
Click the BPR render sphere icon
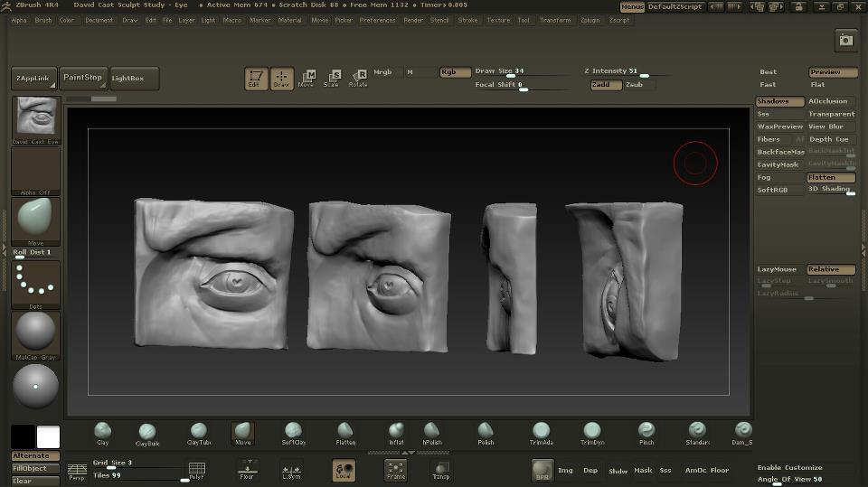coord(542,470)
